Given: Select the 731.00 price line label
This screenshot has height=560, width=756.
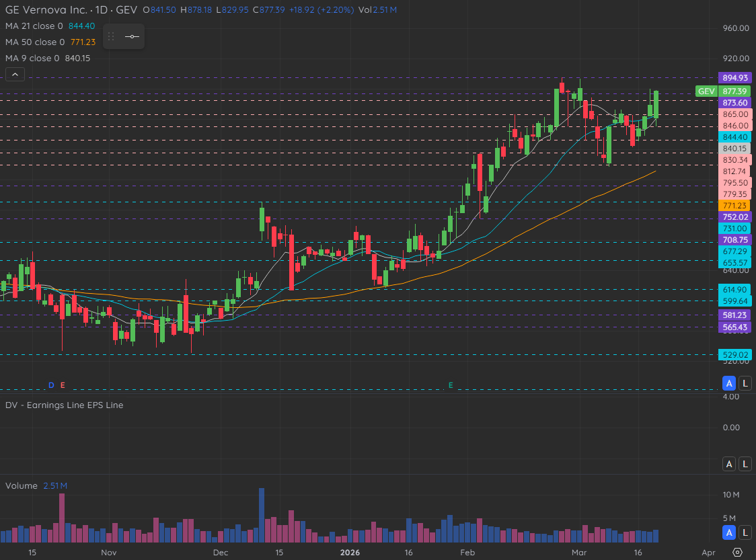Looking at the screenshot, I should tap(734, 229).
